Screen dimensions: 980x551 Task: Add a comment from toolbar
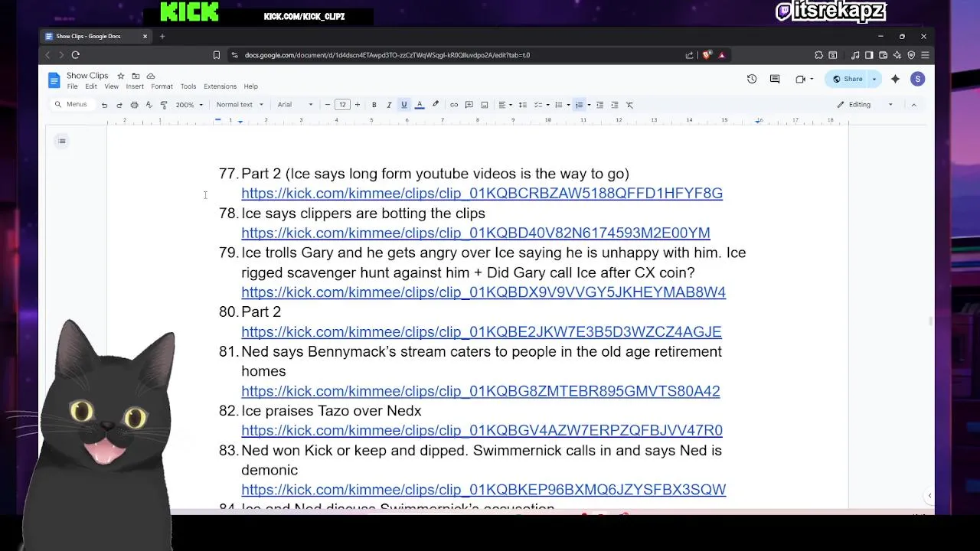(x=469, y=105)
